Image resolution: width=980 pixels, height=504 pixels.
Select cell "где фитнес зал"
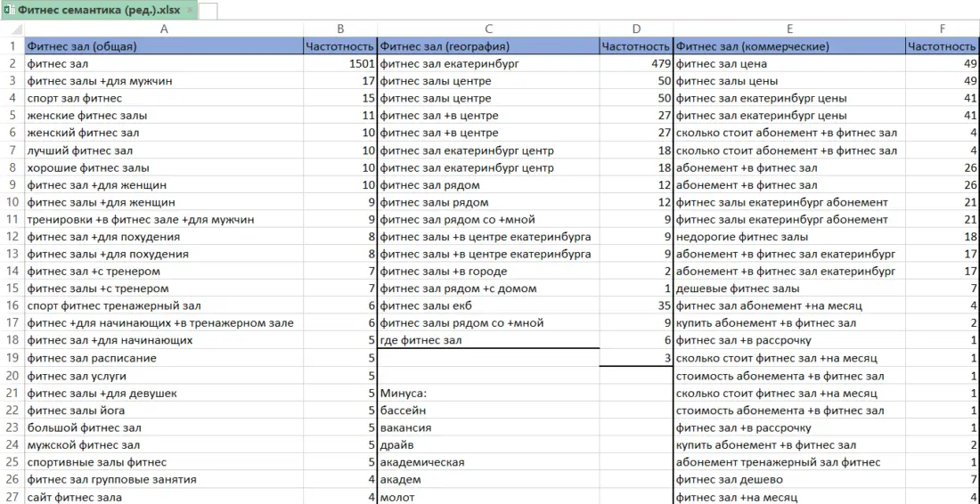coord(488,341)
